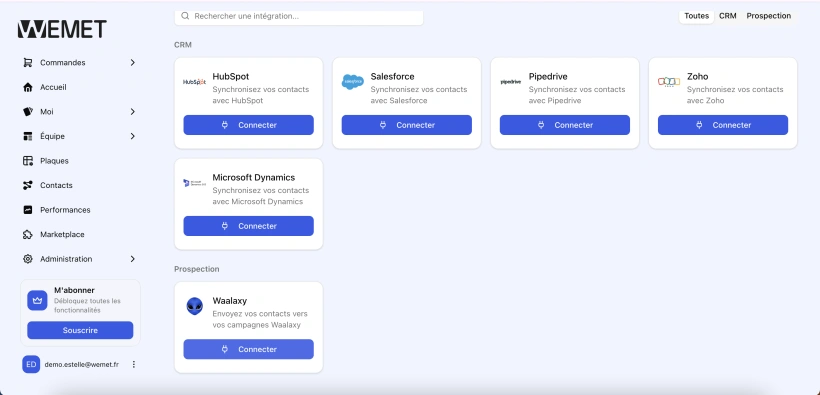Click the demo.estelle@wemet.fr account email
This screenshot has height=395, width=820.
point(82,364)
